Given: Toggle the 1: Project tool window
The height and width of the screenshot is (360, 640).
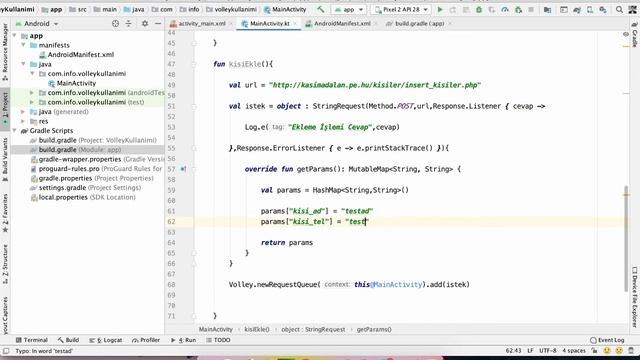Looking at the screenshot, I should 5,109.
